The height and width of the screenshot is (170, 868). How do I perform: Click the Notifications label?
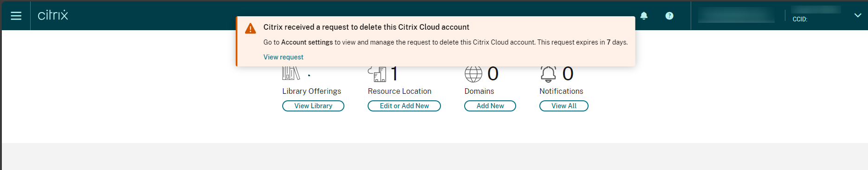(x=561, y=91)
